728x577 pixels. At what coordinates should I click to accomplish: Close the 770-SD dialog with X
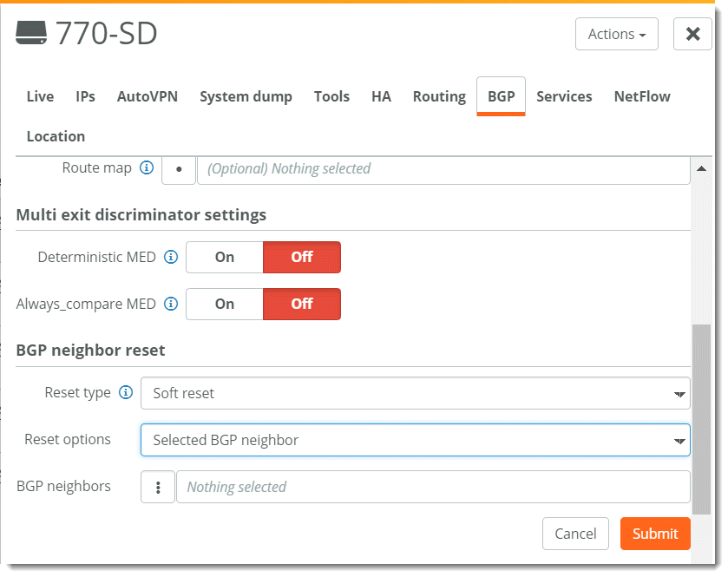[x=692, y=34]
